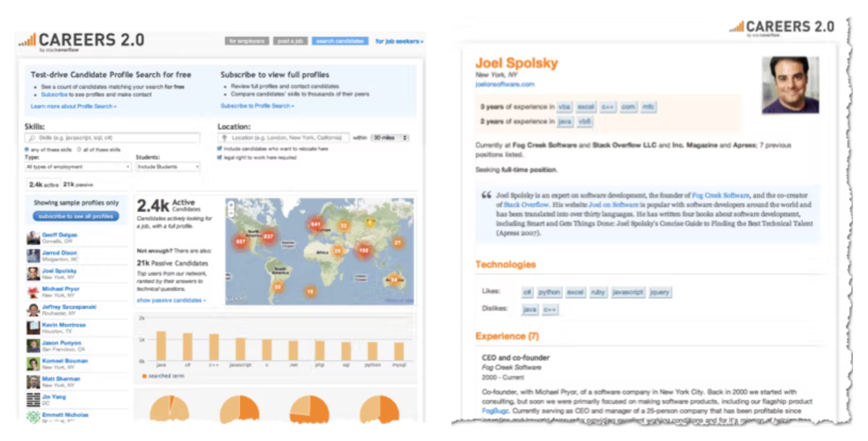Click the 'Fog Creek Software' link in the bio quote
868x441 pixels.
(721, 195)
